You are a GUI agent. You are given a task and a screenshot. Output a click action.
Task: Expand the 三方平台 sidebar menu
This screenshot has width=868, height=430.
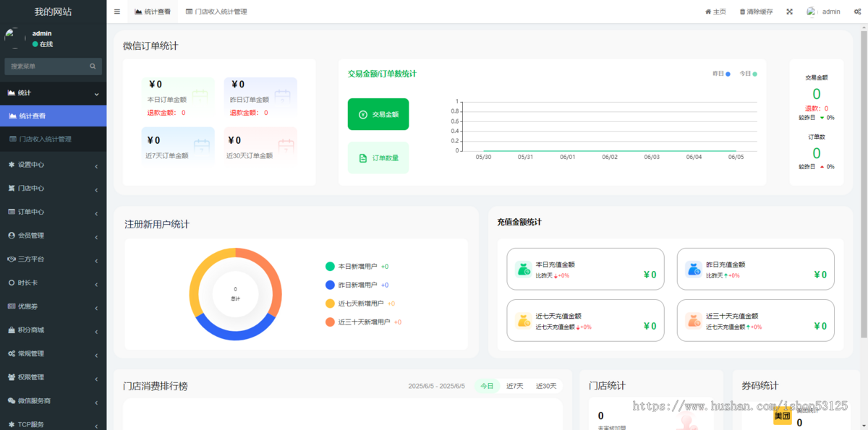(53, 259)
